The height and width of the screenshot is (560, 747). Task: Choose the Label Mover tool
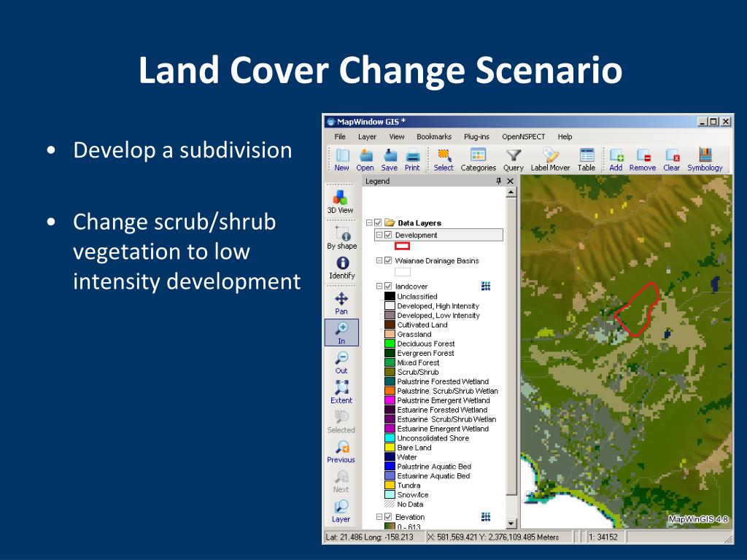tap(550, 160)
